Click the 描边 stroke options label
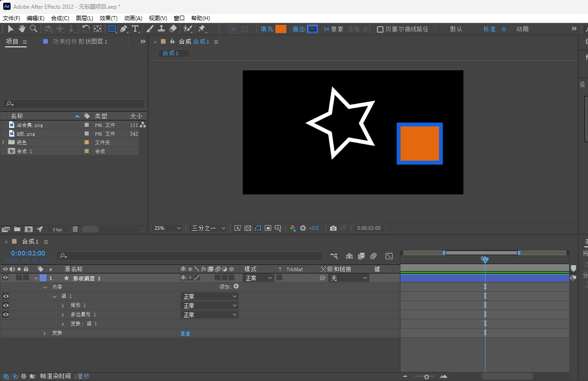 (299, 29)
